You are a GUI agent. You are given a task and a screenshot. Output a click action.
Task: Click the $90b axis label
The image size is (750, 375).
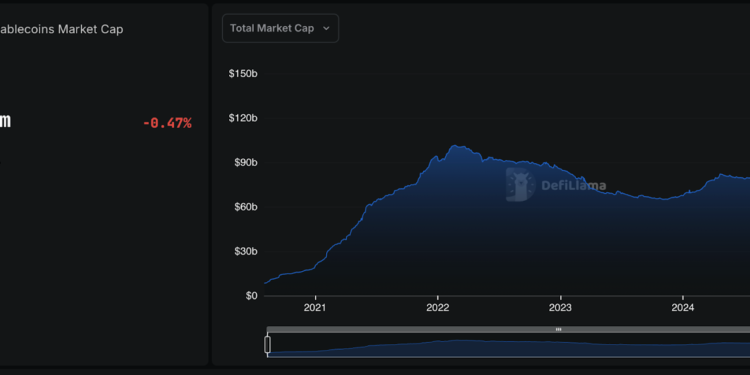tap(245, 163)
